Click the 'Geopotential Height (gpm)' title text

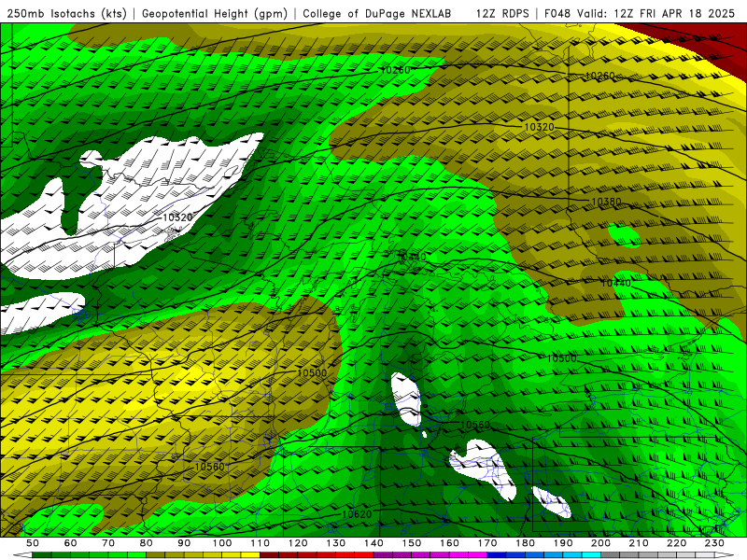[x=215, y=14]
